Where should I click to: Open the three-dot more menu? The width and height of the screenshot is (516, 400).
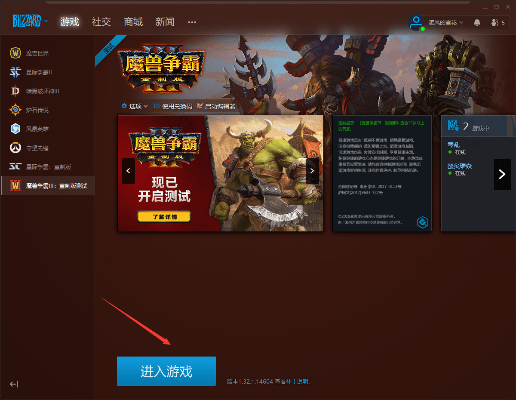[x=192, y=22]
